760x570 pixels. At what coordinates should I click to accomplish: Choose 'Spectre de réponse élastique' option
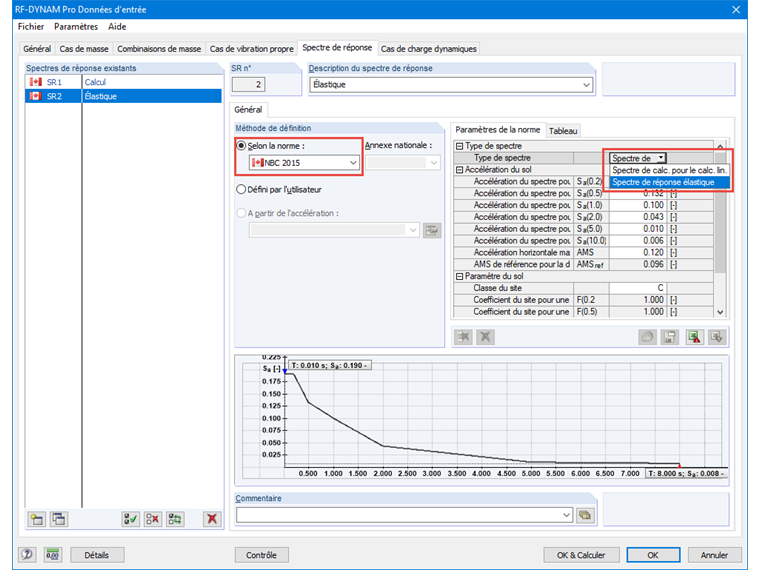click(x=669, y=182)
